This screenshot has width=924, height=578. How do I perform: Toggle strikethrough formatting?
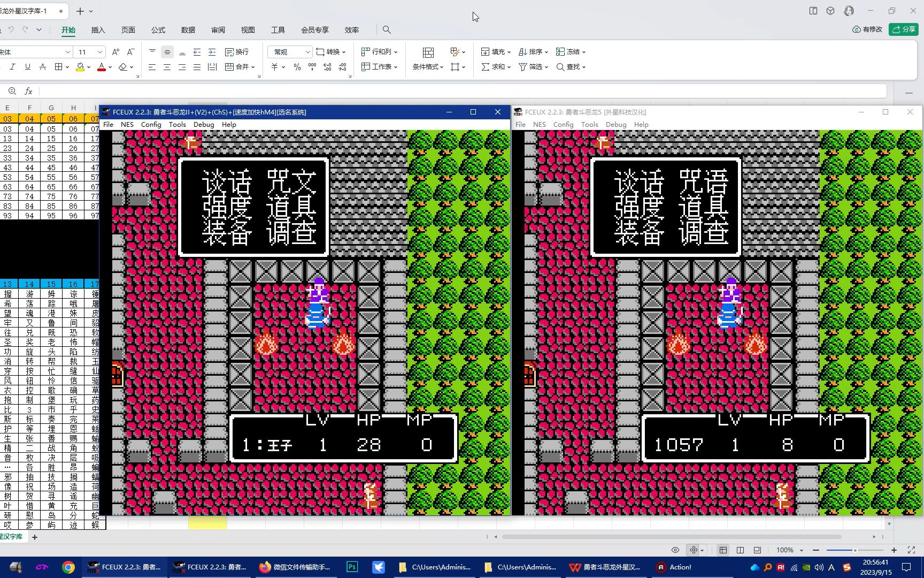(43, 67)
